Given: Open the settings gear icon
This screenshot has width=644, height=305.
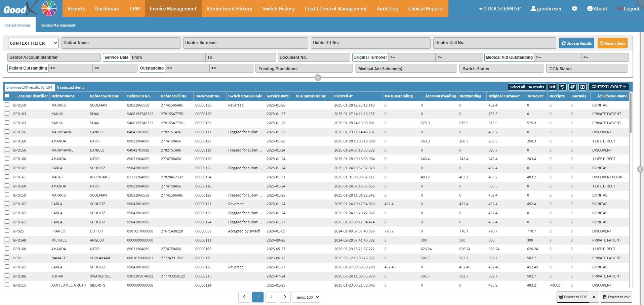Looking at the screenshot, I should tap(574, 9).
